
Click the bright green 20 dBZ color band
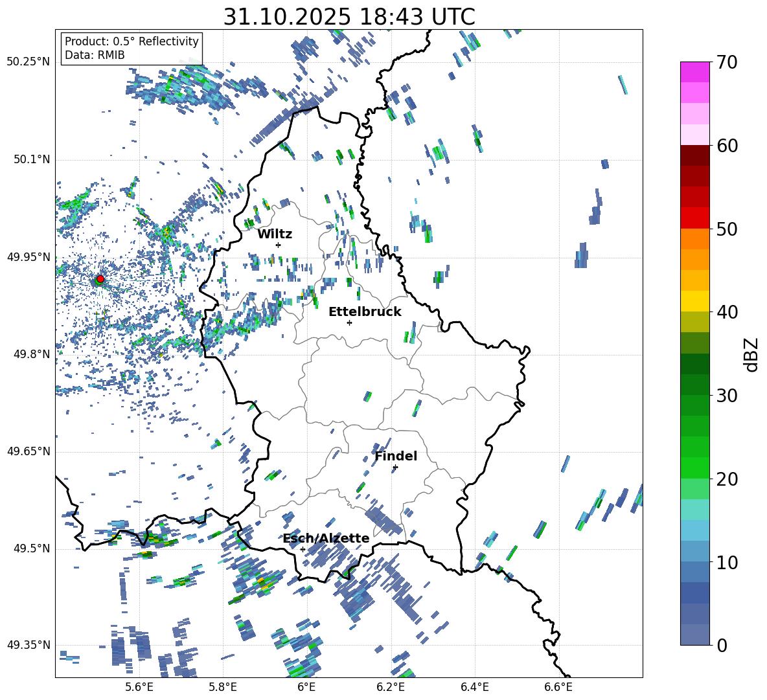695,468
